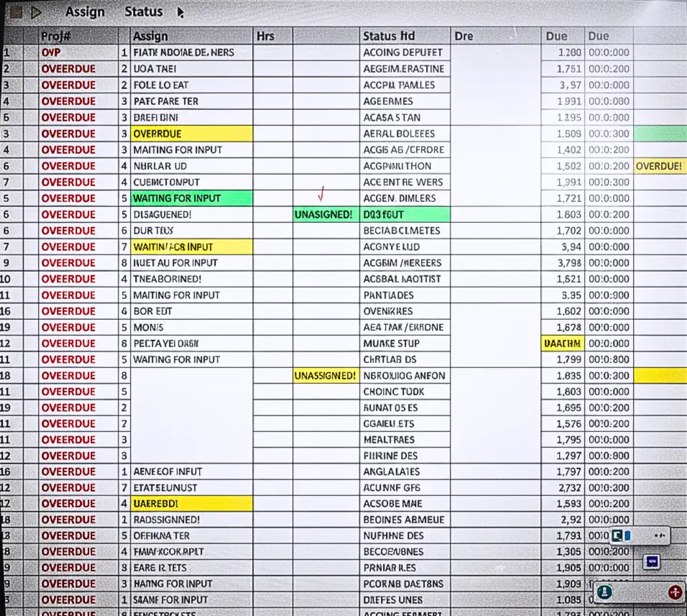
Task: Click the empty Dre cell in the first row
Action: pos(496,52)
